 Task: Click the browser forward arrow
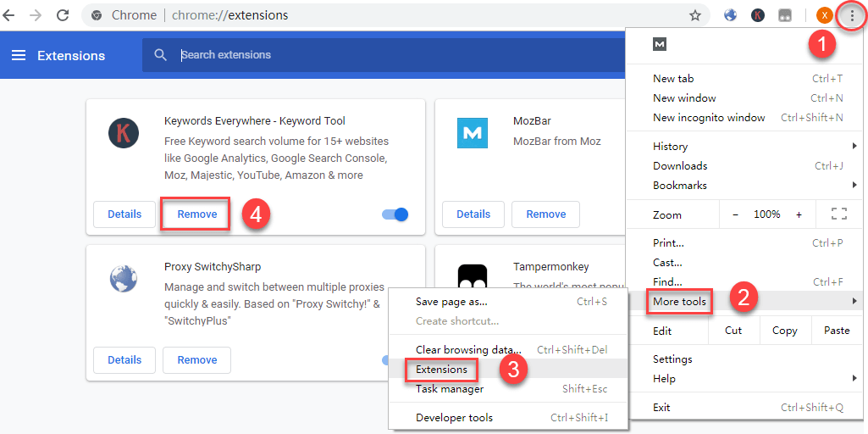tap(36, 15)
